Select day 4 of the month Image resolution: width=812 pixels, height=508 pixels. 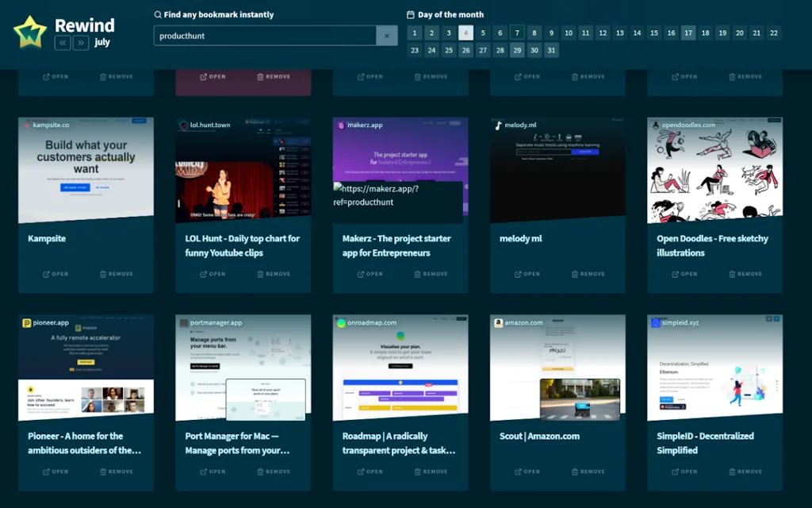coord(465,33)
